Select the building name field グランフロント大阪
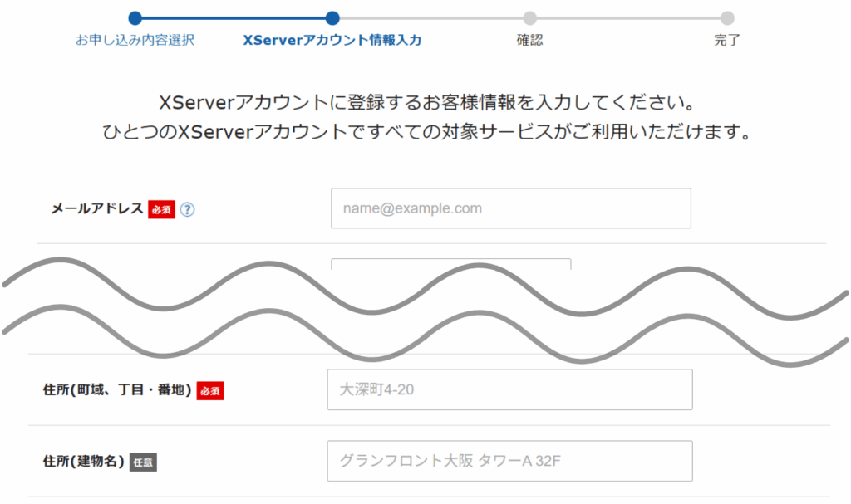Screen dimensions: 851x504 [509, 461]
